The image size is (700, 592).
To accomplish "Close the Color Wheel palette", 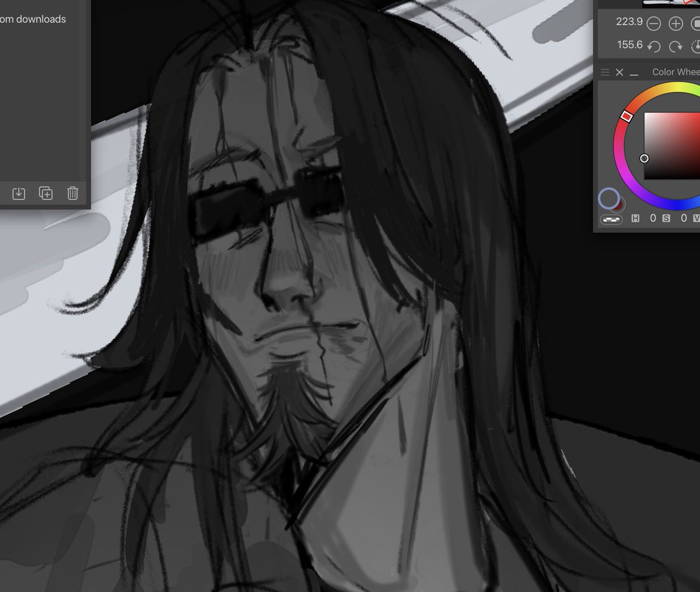I will click(619, 72).
